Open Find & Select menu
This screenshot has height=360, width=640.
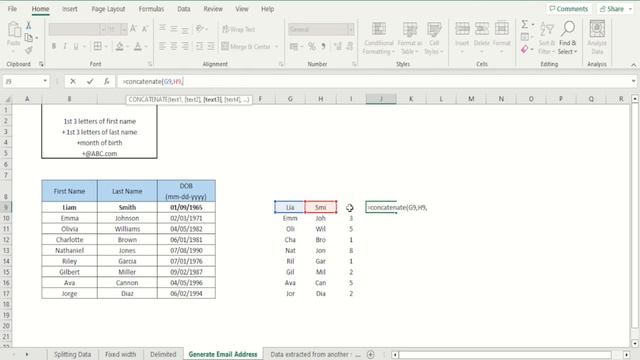[568, 38]
